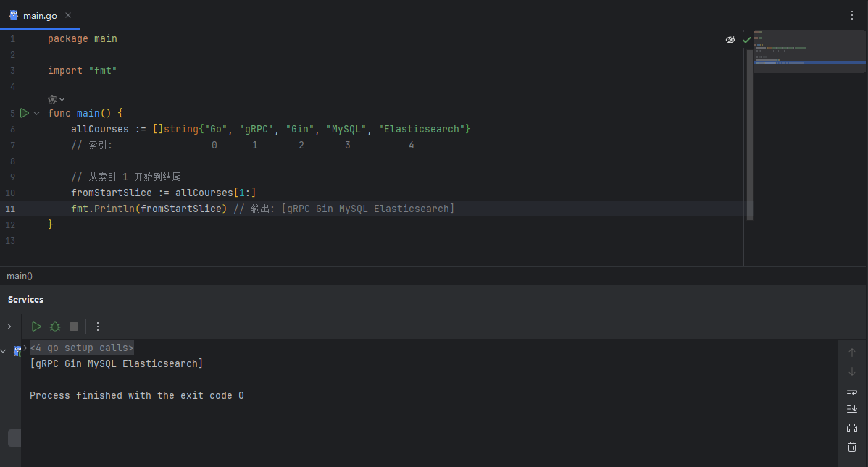Click the console output '[gRPC Gin MySQL Elasticsearch]'
Viewport: 868px width, 467px height.
tap(116, 363)
